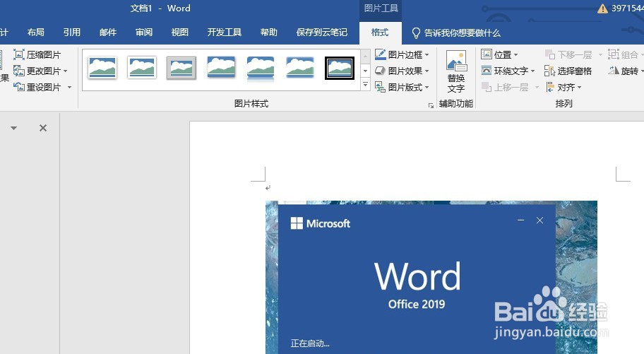Click the Send Backward (下移一层) icon
This screenshot has width=644, height=354.
click(x=550, y=54)
